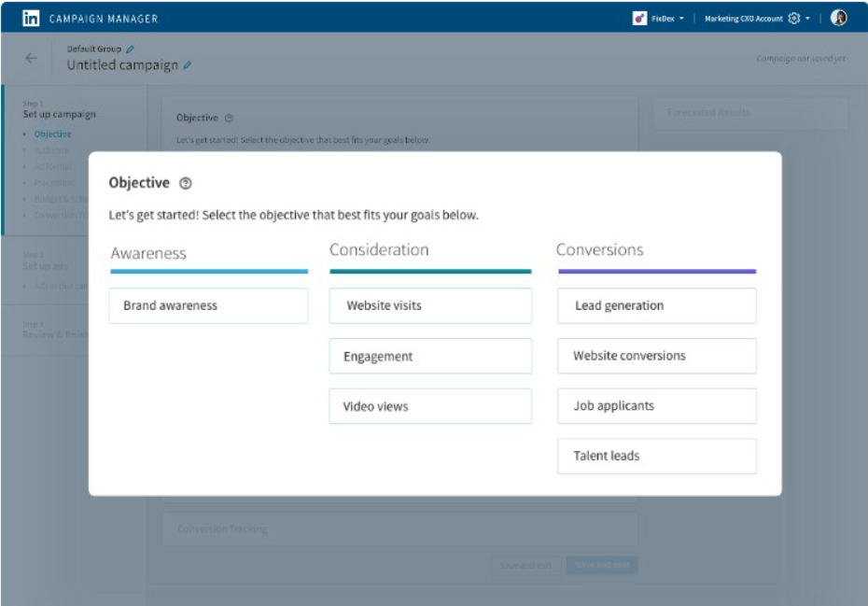Click the Forecasted Results panel heading
This screenshot has width=868, height=606.
pos(708,112)
